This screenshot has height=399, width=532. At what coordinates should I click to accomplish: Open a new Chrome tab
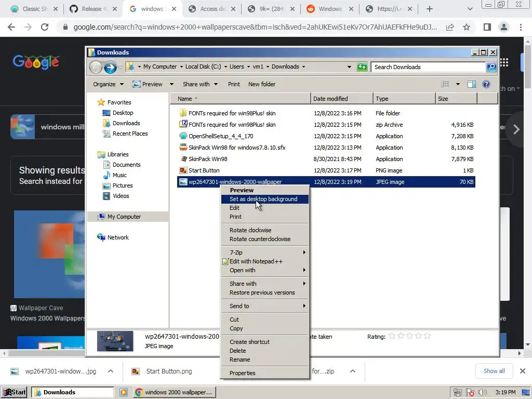click(430, 9)
